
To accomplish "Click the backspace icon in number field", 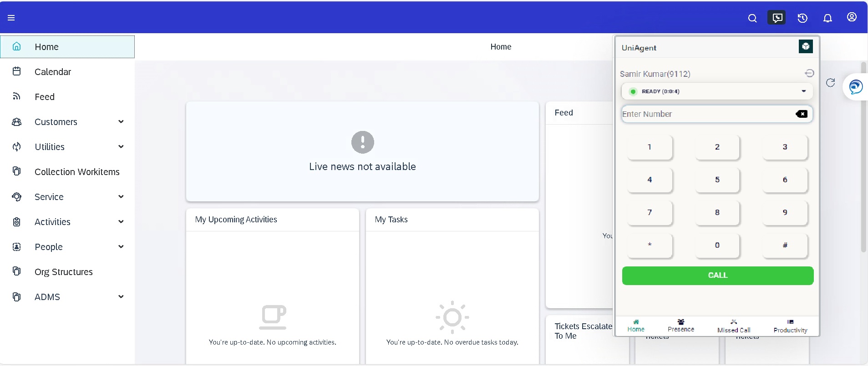I will tap(802, 114).
